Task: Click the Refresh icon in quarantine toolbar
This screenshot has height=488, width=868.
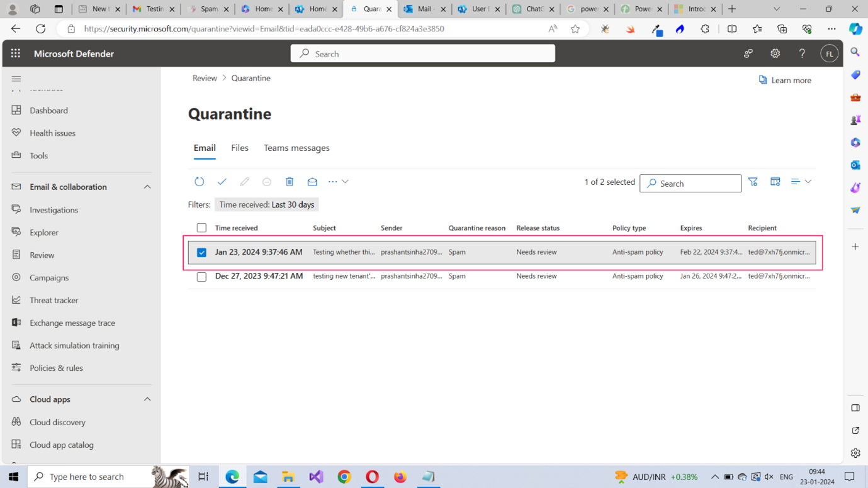Action: click(x=199, y=182)
